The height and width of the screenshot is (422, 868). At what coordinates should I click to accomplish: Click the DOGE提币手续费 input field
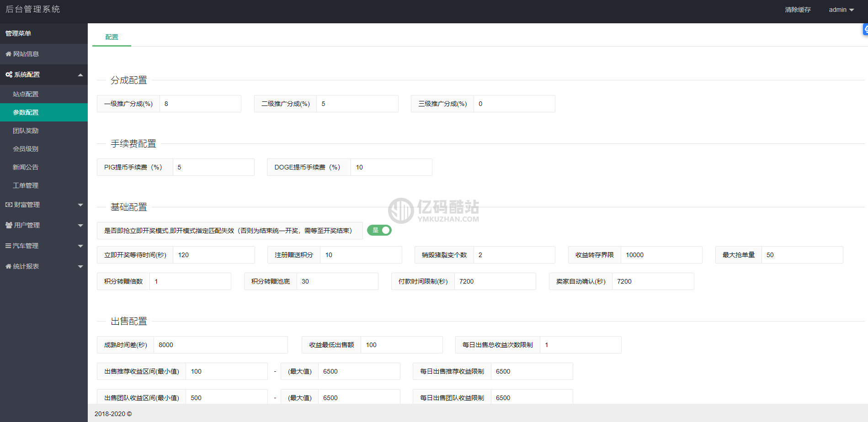point(391,167)
